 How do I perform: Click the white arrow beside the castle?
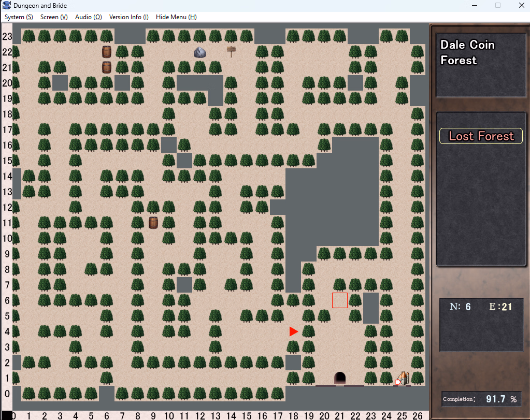coord(397,382)
